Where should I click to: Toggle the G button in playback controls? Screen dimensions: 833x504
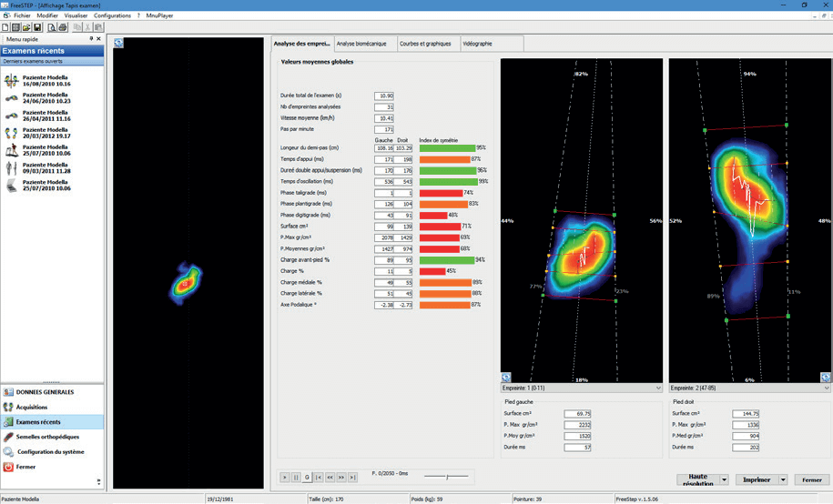point(307,477)
